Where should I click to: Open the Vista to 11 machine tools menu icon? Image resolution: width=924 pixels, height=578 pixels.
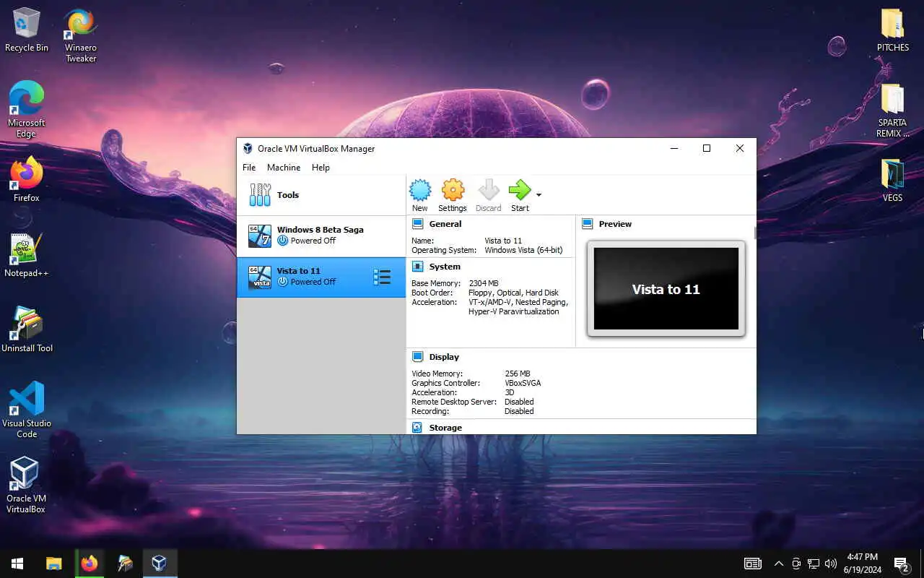382,277
